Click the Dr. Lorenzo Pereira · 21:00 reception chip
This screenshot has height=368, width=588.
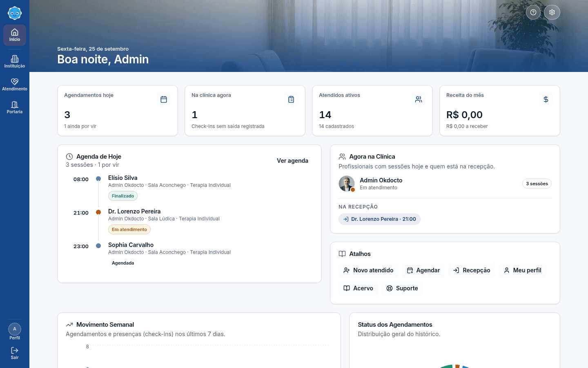coord(379,219)
